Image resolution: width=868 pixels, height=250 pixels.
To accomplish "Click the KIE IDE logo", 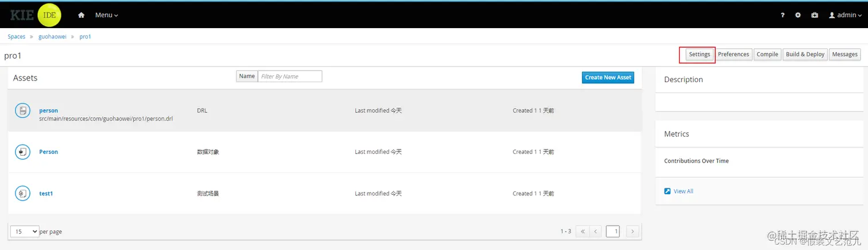I will pyautogui.click(x=36, y=15).
